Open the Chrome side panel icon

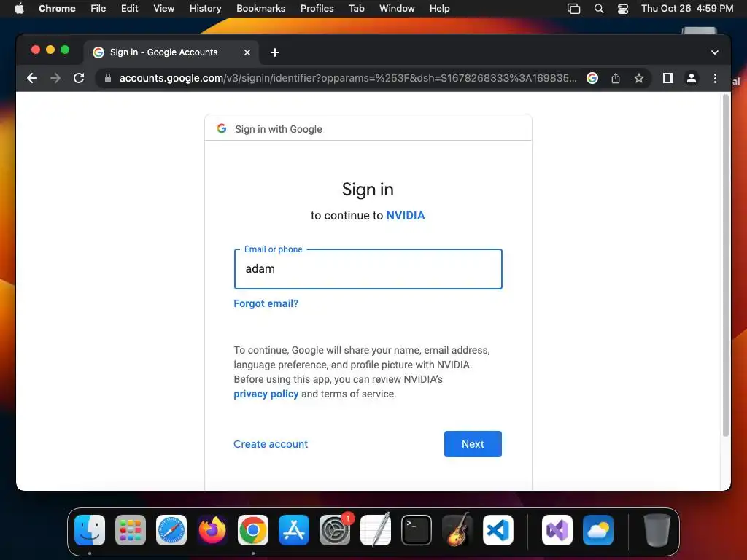pos(668,78)
